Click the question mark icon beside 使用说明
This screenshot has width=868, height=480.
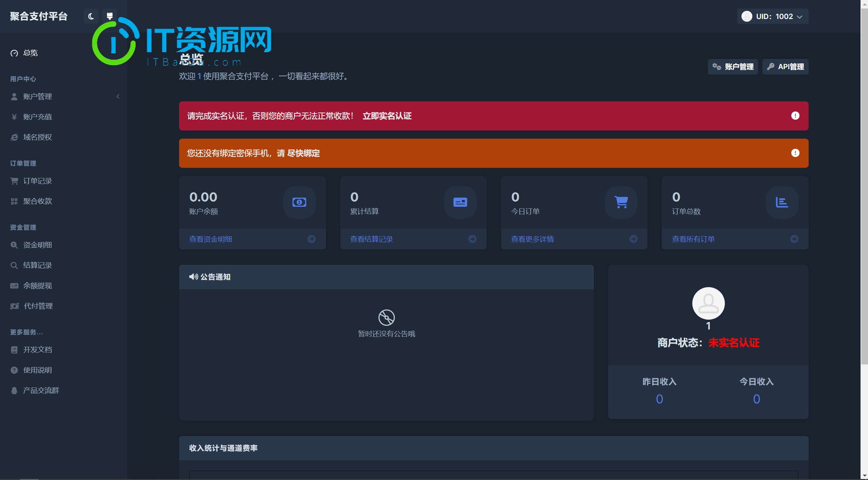coord(14,370)
